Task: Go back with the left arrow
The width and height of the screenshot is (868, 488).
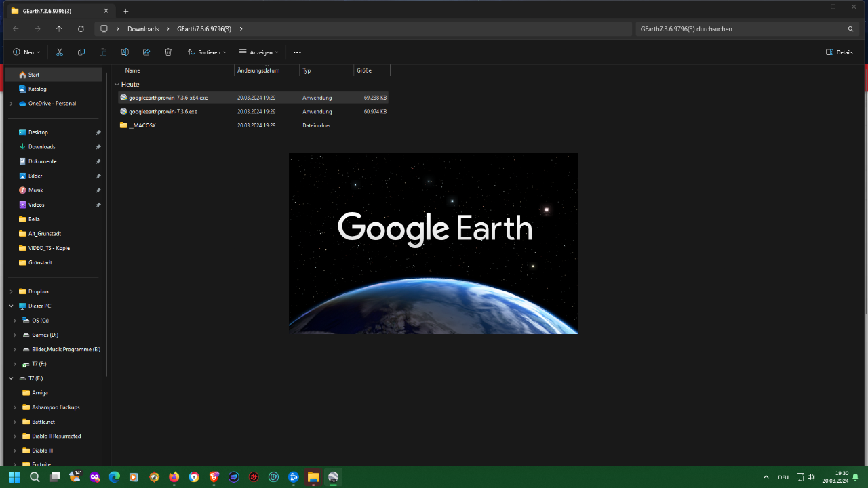Action: tap(16, 29)
